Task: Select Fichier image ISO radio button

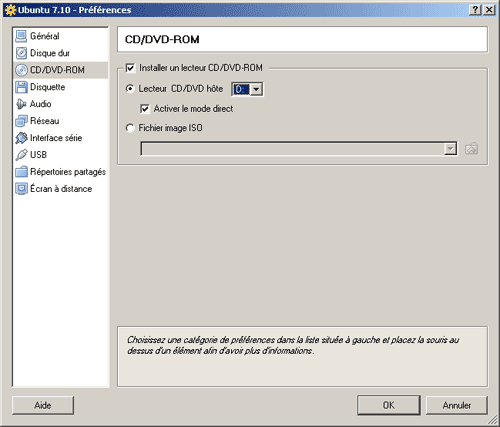Action: [x=130, y=128]
